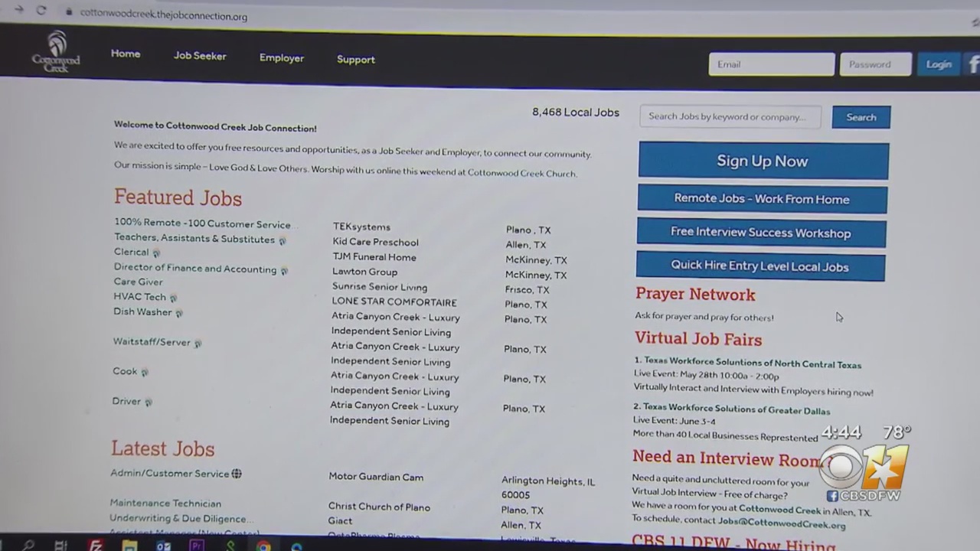980x551 pixels.
Task: Click the TEKsystems company name
Action: point(361,227)
